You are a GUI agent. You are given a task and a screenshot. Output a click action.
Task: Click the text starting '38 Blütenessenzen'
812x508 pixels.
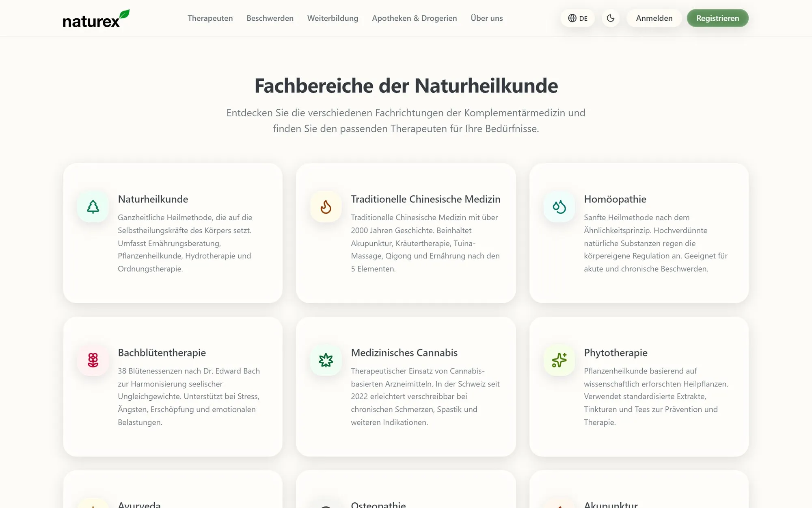(x=189, y=396)
